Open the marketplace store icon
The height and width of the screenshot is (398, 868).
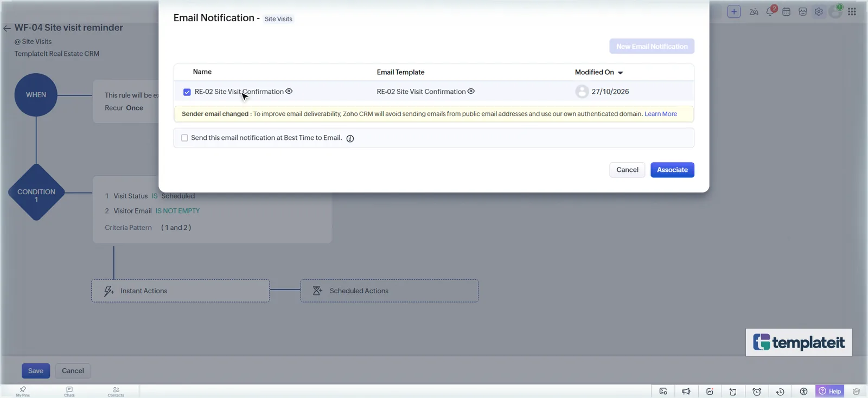802,11
